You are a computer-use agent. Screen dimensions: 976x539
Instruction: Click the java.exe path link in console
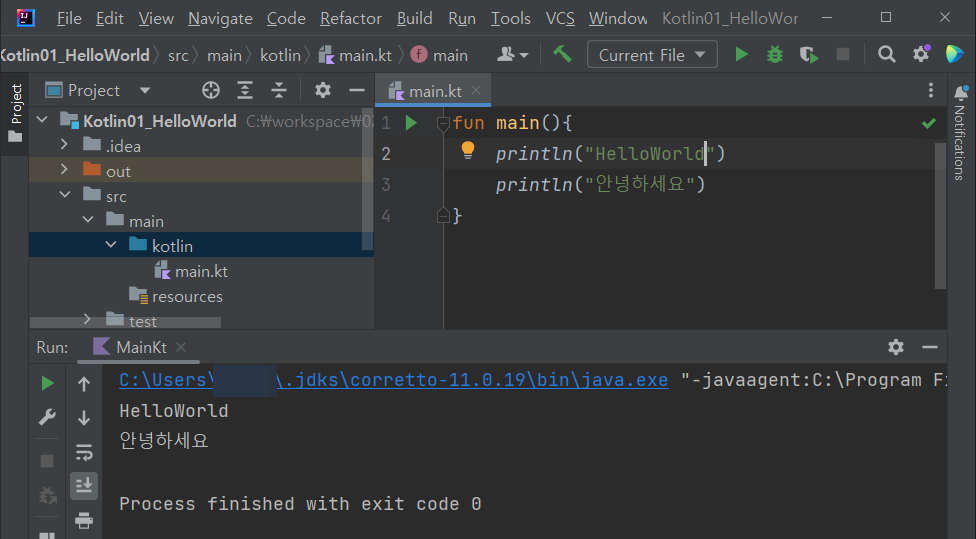(x=393, y=380)
